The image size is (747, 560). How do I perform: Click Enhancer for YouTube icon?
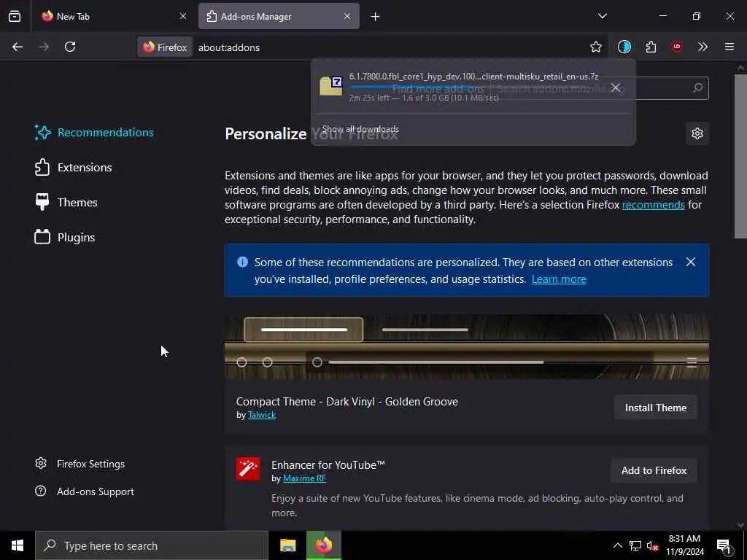point(248,469)
